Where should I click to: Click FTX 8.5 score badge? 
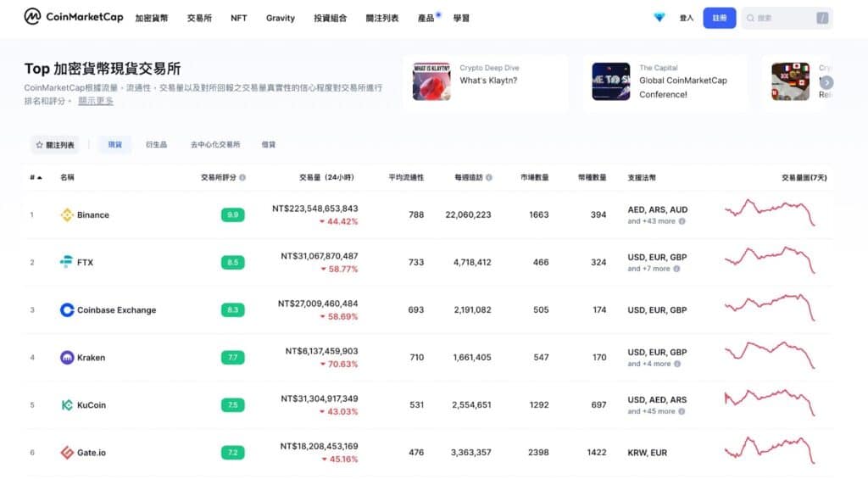point(232,263)
